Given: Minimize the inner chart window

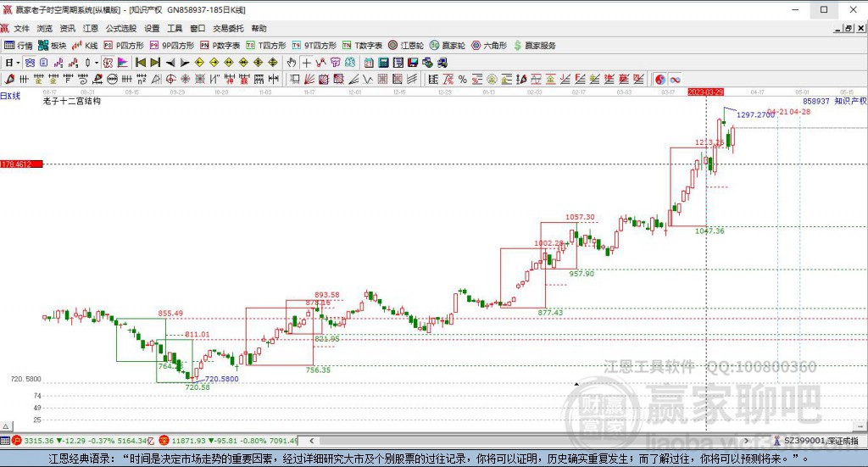Looking at the screenshot, I should tap(837, 28).
